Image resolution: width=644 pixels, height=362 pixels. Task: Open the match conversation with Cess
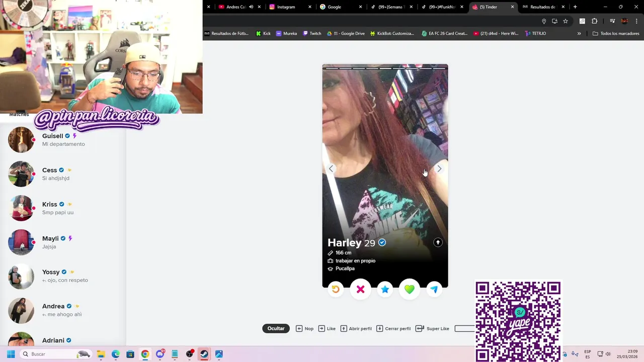coord(63,174)
